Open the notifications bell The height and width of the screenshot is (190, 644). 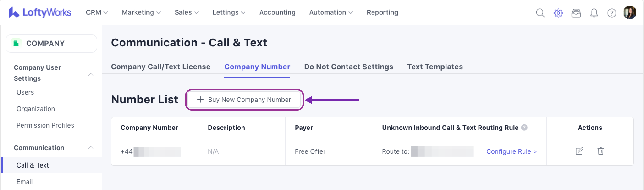(x=594, y=13)
